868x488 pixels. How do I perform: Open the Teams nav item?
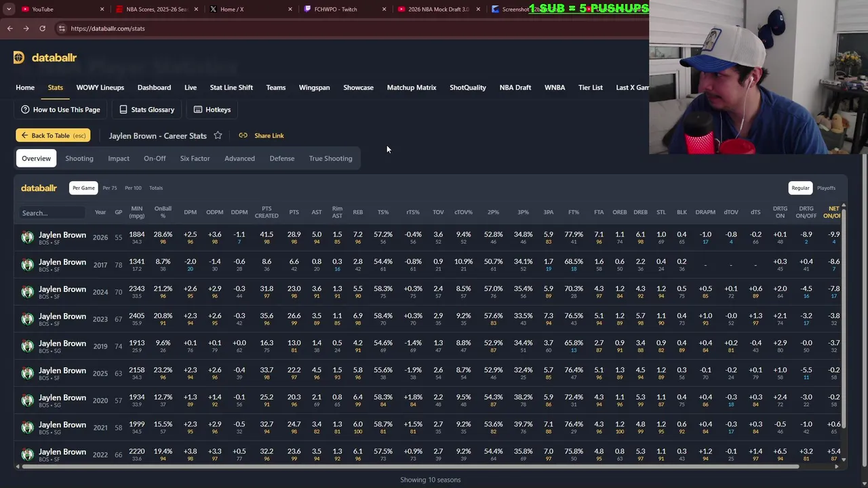click(x=276, y=87)
